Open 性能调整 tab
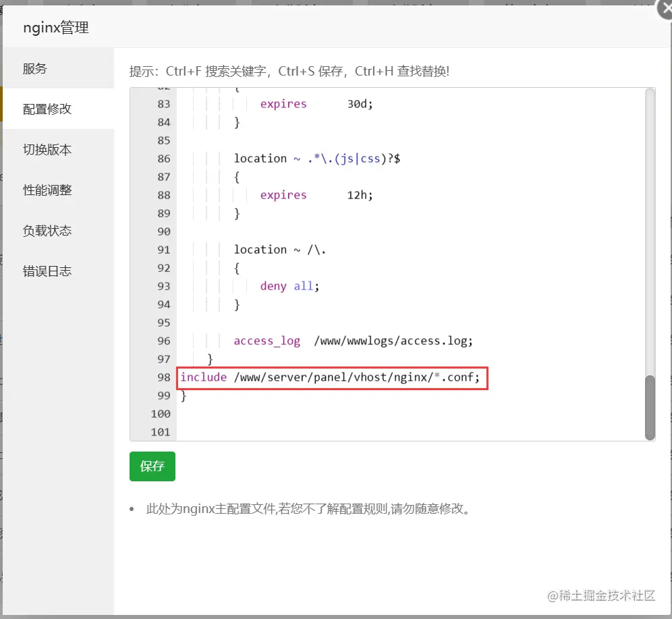The width and height of the screenshot is (672, 619). [58, 190]
